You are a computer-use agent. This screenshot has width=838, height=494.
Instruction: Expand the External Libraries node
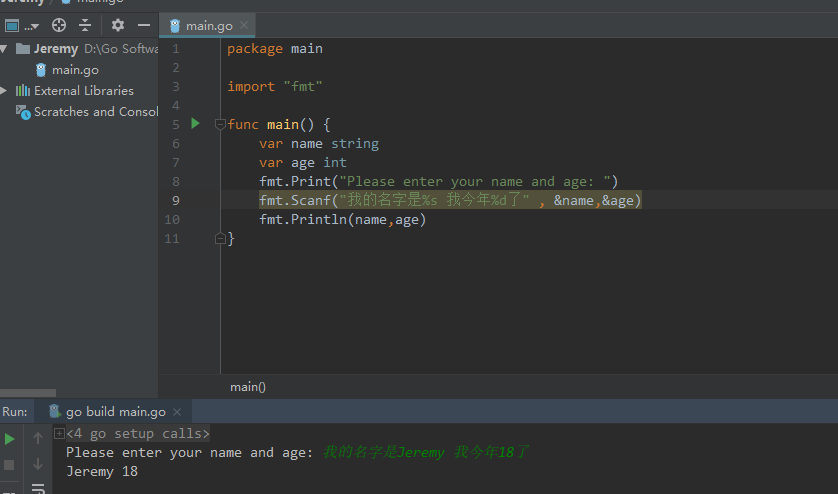click(x=4, y=91)
